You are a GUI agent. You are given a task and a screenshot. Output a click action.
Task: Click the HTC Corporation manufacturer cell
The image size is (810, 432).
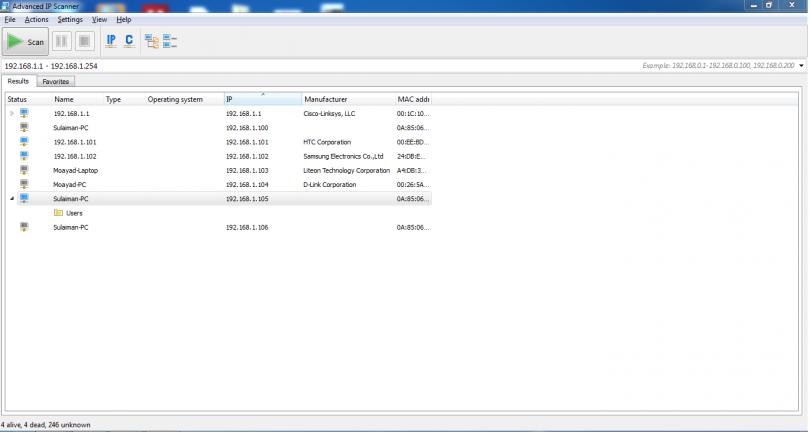pos(327,142)
